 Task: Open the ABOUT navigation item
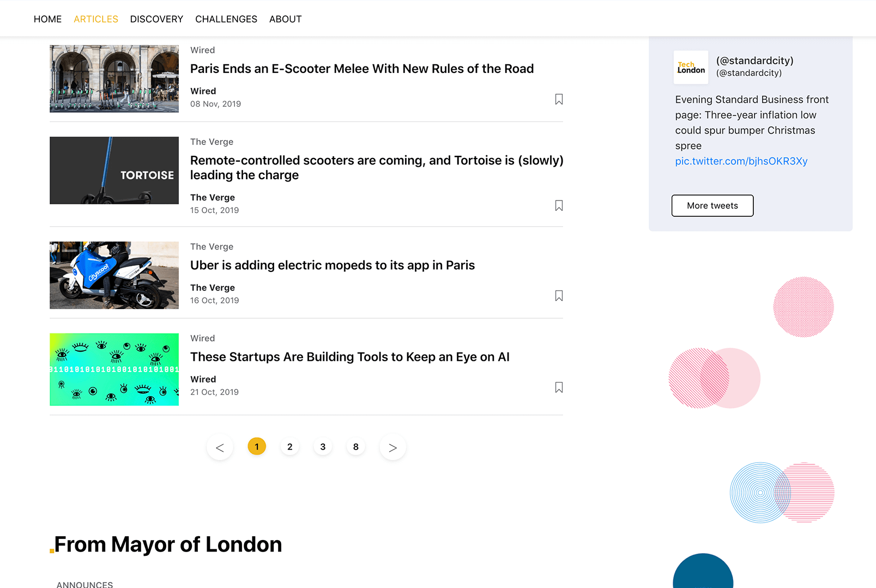pyautogui.click(x=285, y=19)
